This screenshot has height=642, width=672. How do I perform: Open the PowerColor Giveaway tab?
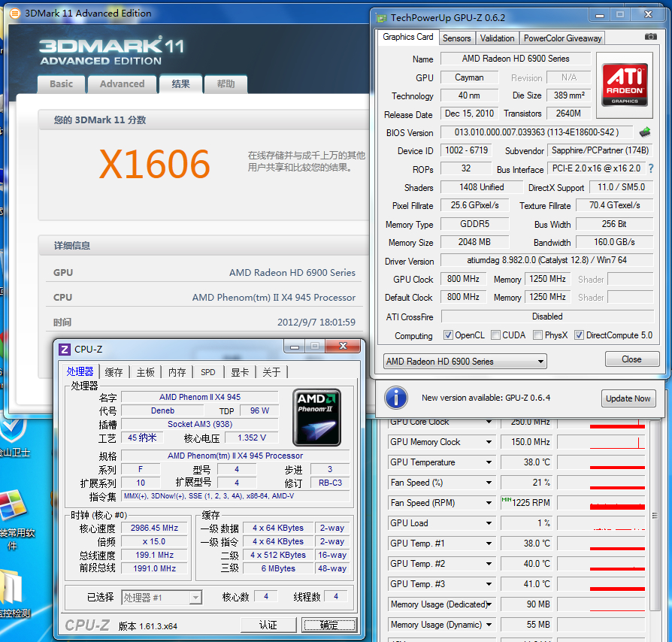(x=562, y=38)
